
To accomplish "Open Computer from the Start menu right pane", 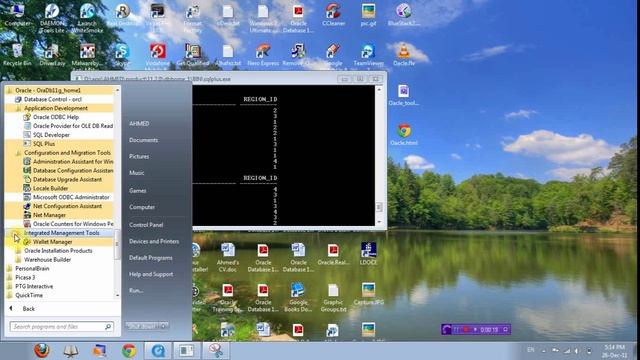I will point(142,207).
